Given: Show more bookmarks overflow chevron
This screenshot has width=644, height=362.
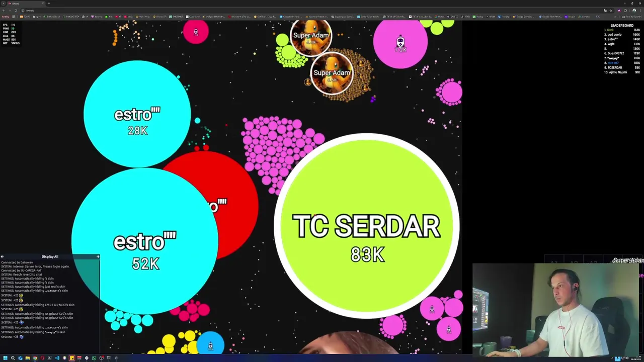Looking at the screenshot, I should pyautogui.click(x=615, y=17).
